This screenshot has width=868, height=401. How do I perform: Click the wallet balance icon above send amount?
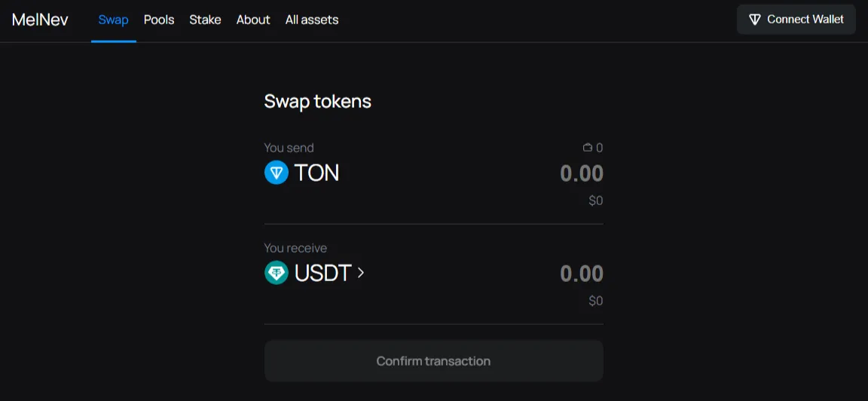point(588,148)
